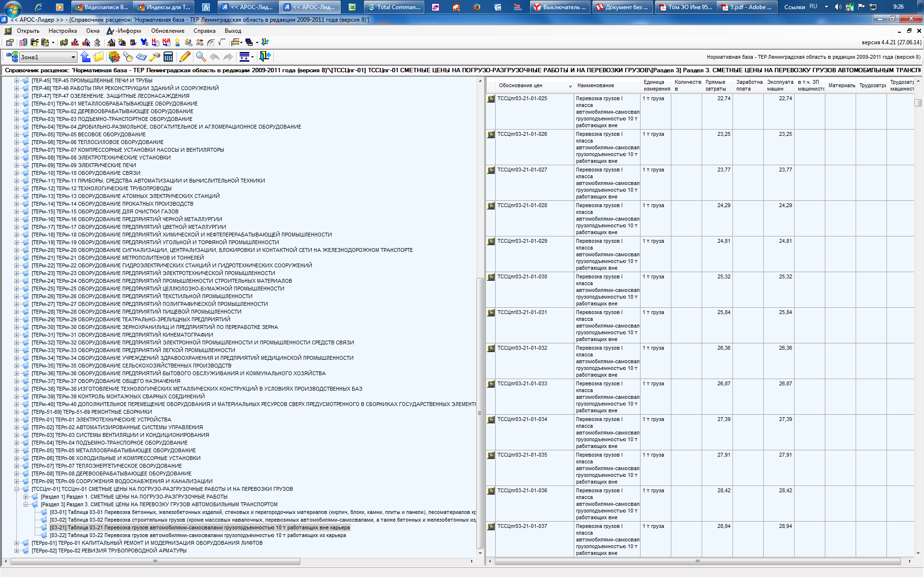Click the calculator toolbar icon
Image resolution: width=924 pixels, height=578 pixels.
tap(168, 57)
